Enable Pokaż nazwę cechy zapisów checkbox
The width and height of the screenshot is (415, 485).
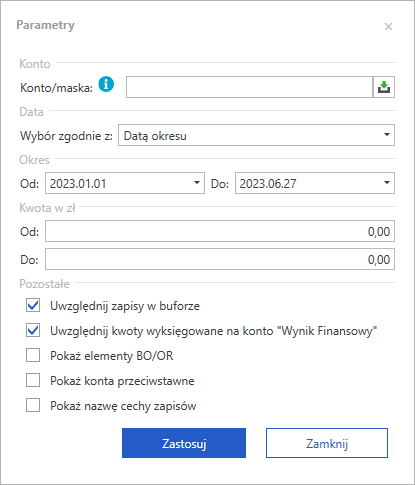coord(33,405)
